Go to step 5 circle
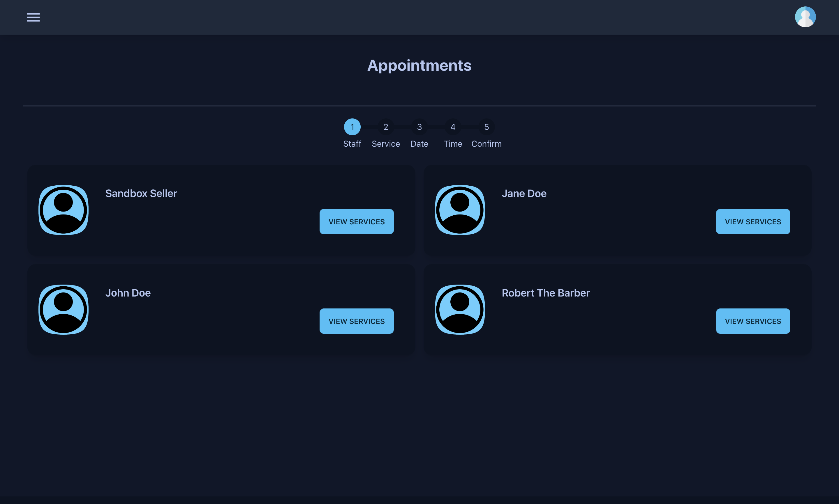The image size is (839, 504). (x=487, y=127)
